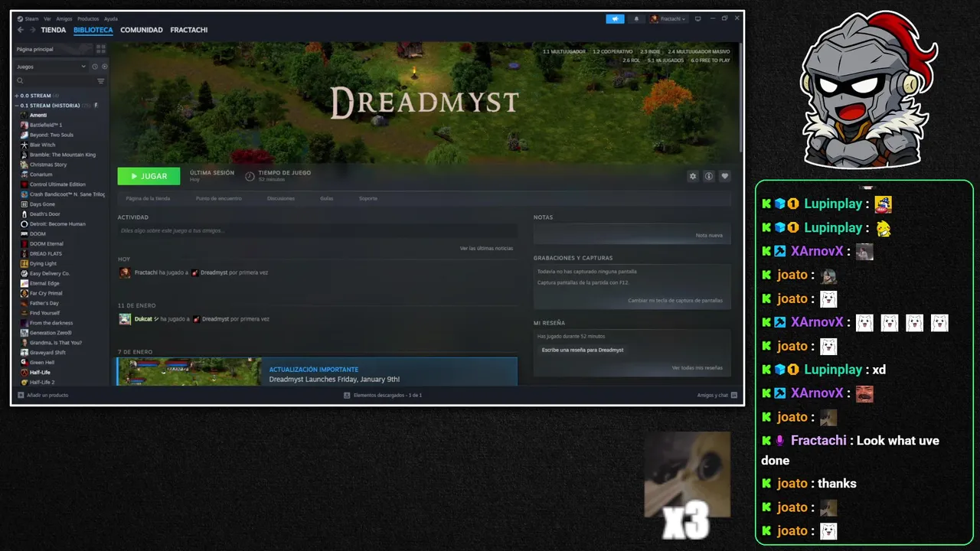The image size is (980, 551).
Task: Open the FRACTACHI profile tab
Action: click(189, 30)
